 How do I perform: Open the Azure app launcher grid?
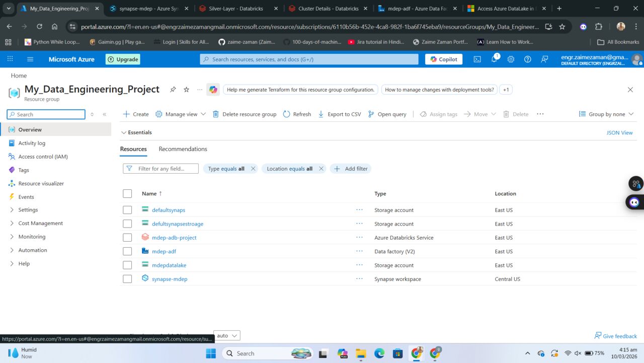[x=10, y=59]
